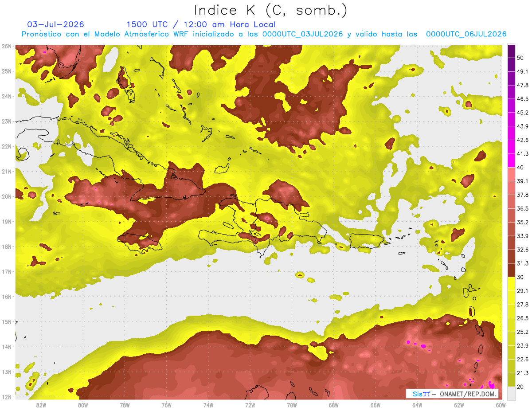The height and width of the screenshot is (411, 532).
Task: Click the '45.2' value on the color scale
Action: point(522,113)
